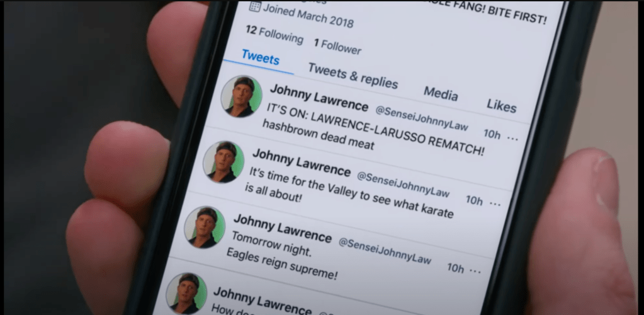Image resolution: width=644 pixels, height=315 pixels.
Task: Open more options on REMATCH tweet
Action: tap(512, 138)
